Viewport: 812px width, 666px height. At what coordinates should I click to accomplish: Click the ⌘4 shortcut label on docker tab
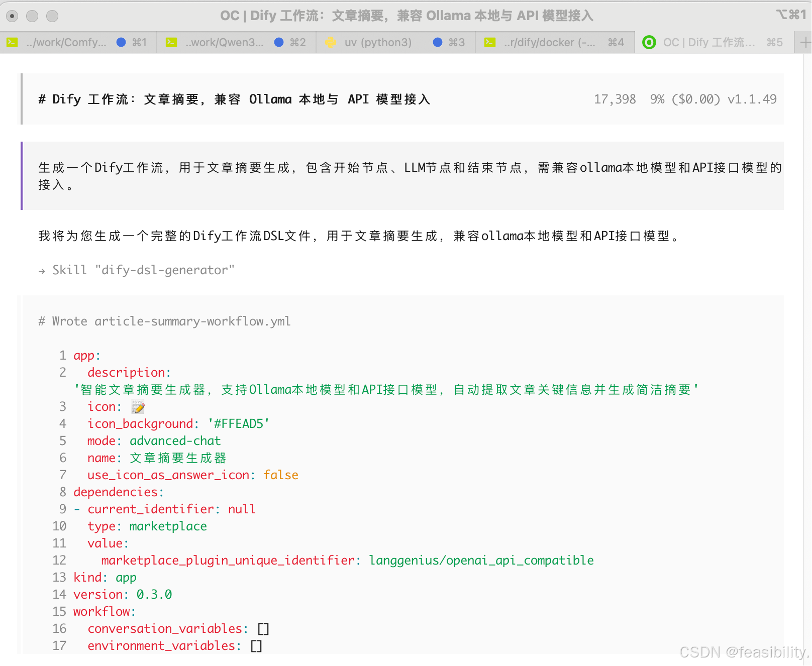click(616, 43)
